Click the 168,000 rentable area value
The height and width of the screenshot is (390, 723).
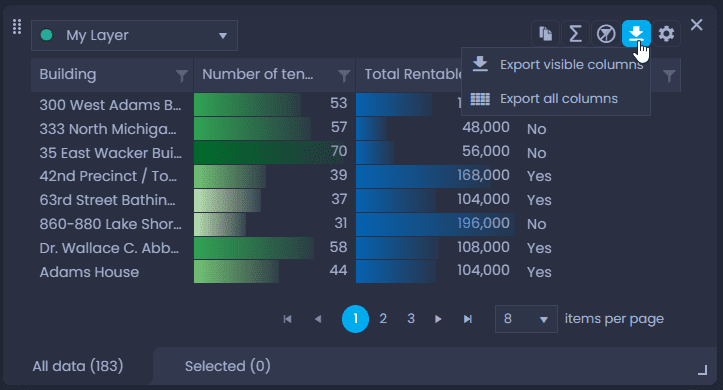click(x=483, y=175)
